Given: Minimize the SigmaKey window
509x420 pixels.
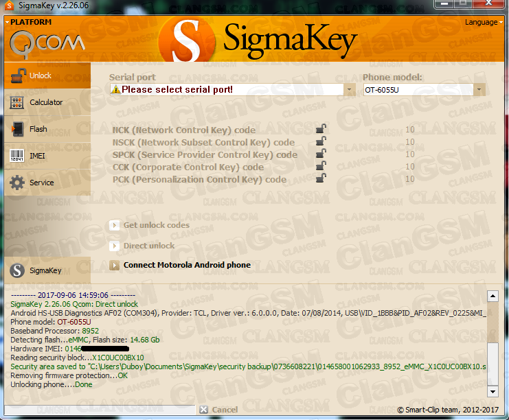Looking at the screenshot, I should tap(444, 4).
